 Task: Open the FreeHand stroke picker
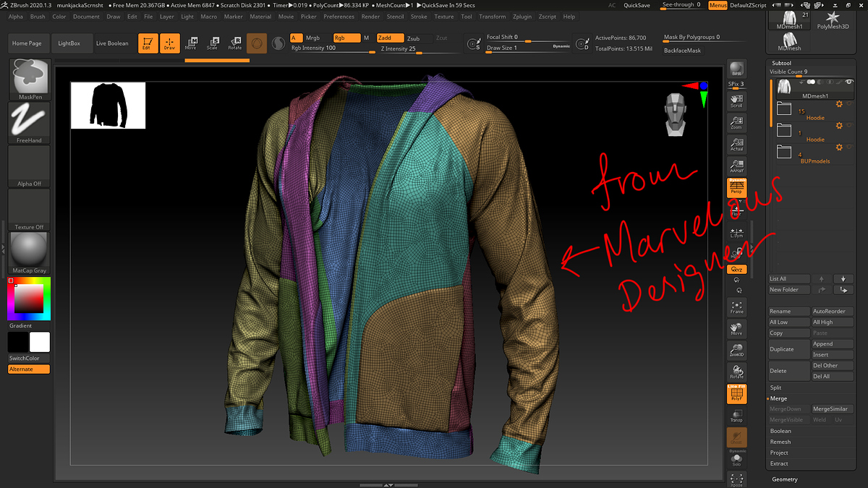click(30, 123)
